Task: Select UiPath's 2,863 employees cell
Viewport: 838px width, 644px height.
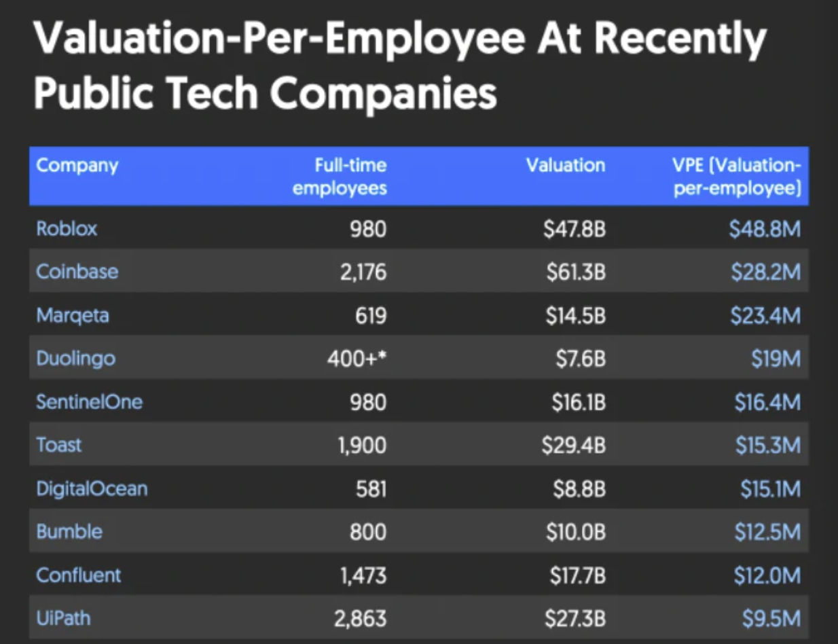Action: click(360, 620)
